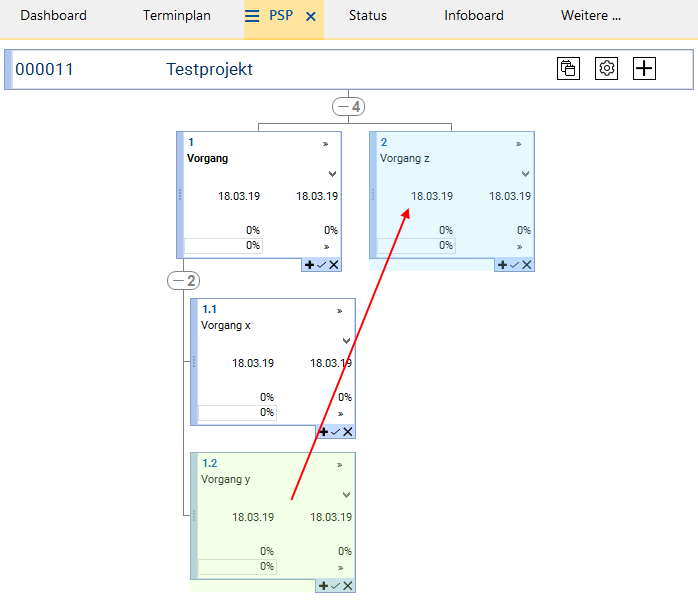Image resolution: width=698 pixels, height=601 pixels.
Task: Click the start date 18.03.19 in card 1.2
Action: tap(253, 517)
